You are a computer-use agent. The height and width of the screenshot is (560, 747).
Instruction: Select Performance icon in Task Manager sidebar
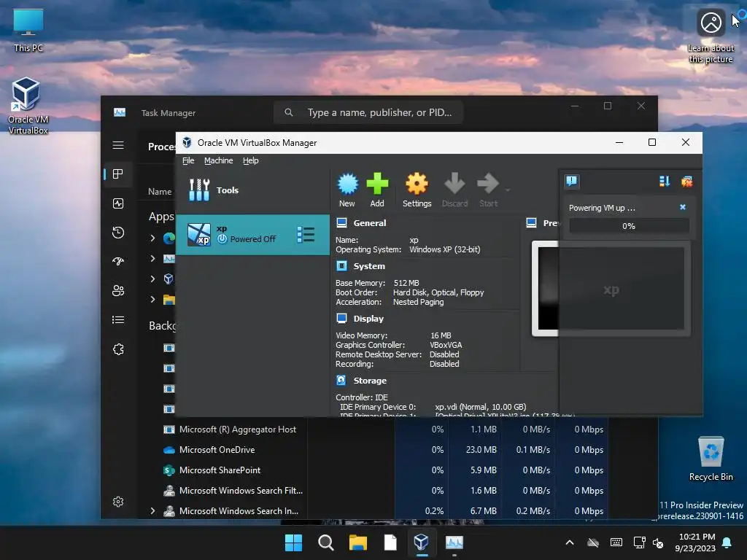click(118, 203)
